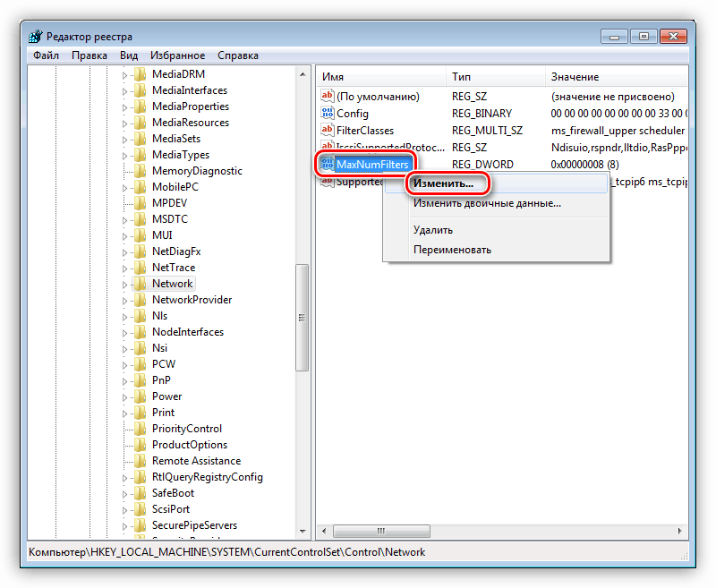
Task: Select the Nsi key label
Action: point(160,348)
